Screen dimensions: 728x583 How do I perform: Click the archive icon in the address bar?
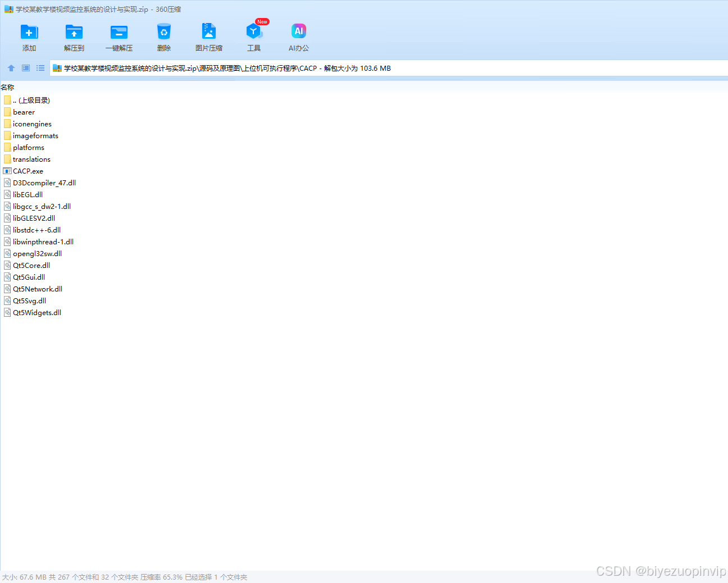click(x=57, y=68)
